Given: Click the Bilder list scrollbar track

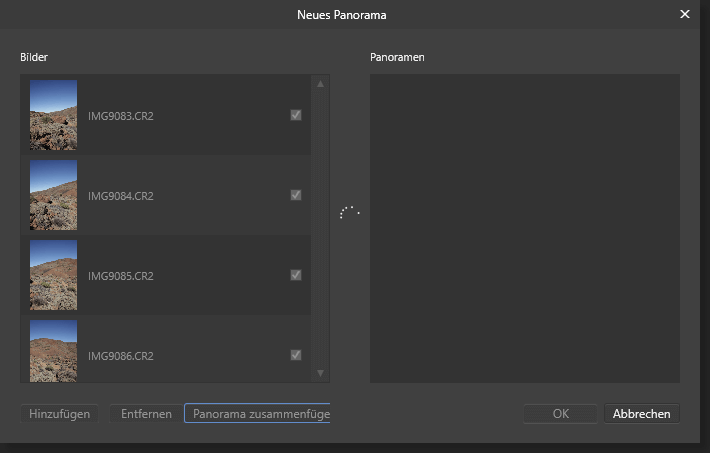Looking at the screenshot, I should pyautogui.click(x=321, y=228).
